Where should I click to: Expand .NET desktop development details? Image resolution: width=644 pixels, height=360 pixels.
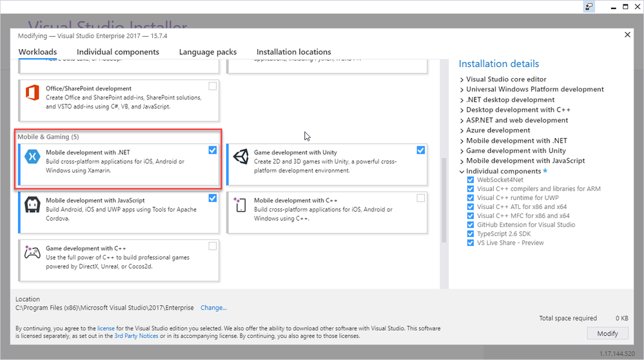(462, 100)
